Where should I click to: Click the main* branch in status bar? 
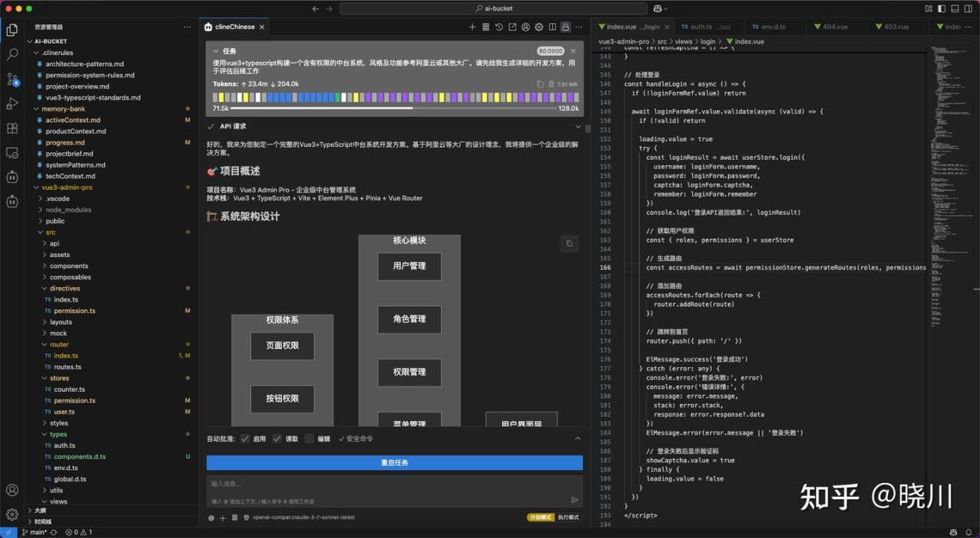(34, 532)
